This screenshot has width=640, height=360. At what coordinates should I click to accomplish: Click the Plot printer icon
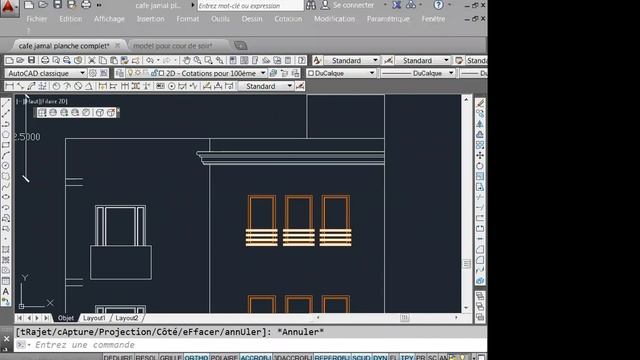(x=45, y=60)
